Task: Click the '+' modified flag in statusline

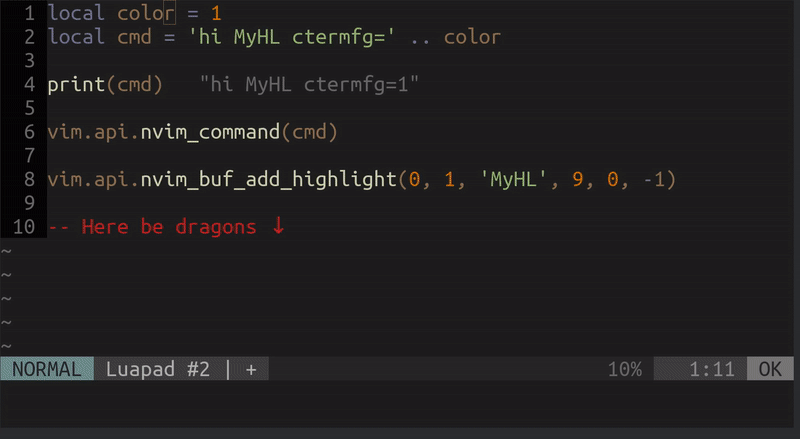Action: (x=251, y=369)
